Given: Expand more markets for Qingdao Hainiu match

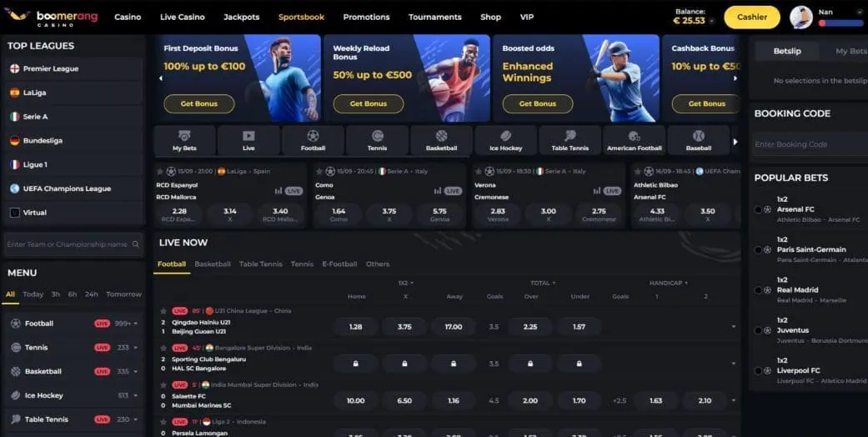Looking at the screenshot, I should pyautogui.click(x=734, y=327).
